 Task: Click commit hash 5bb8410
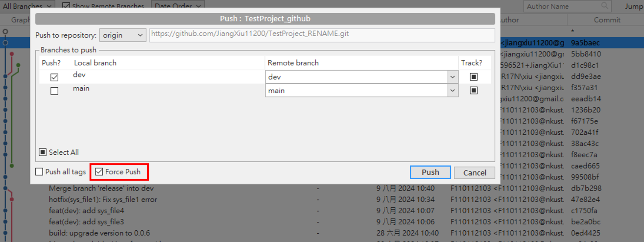(x=586, y=54)
